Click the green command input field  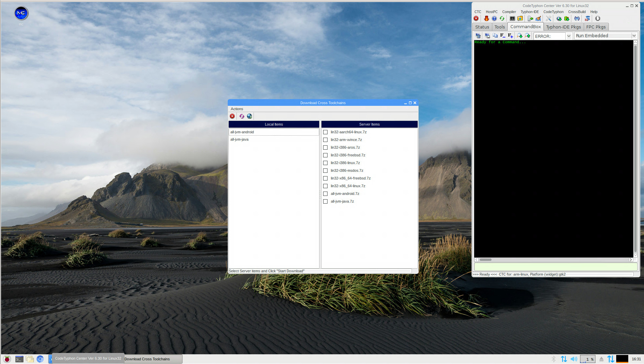[555, 267]
